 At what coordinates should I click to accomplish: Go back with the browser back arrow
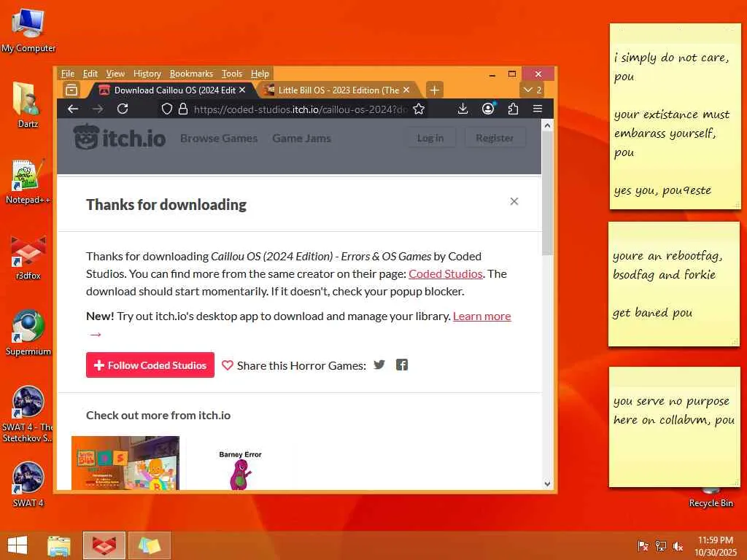coord(73,109)
